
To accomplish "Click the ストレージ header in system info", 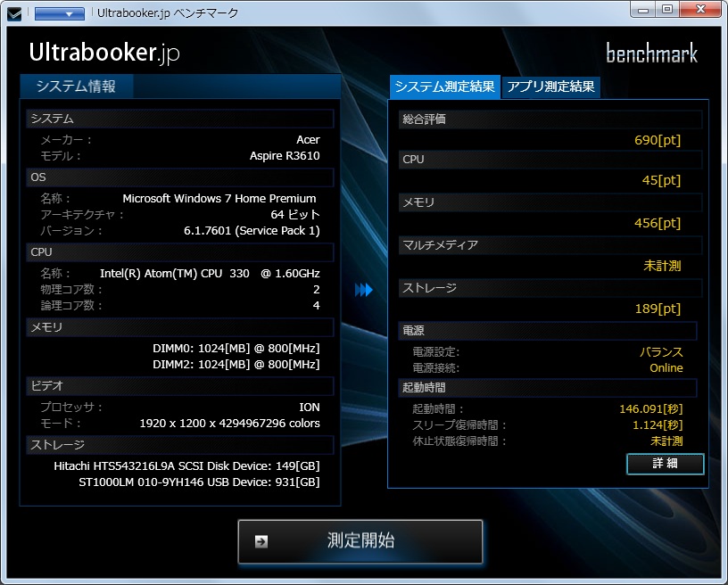I will pos(180,445).
